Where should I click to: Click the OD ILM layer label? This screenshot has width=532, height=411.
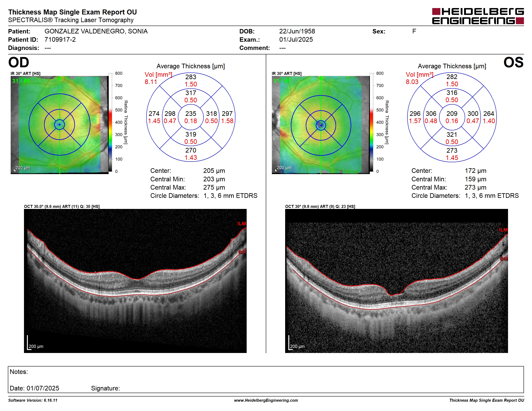[242, 223]
